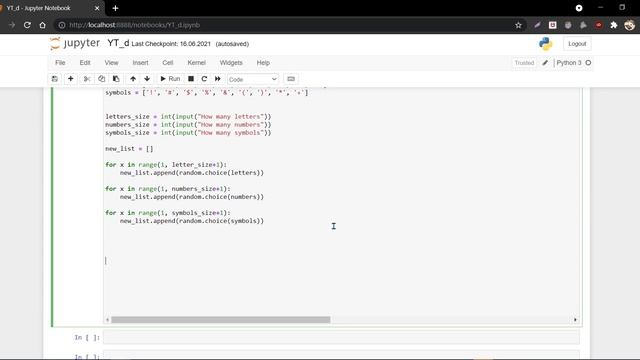
Task: Click the Logout button
Action: pyautogui.click(x=577, y=44)
